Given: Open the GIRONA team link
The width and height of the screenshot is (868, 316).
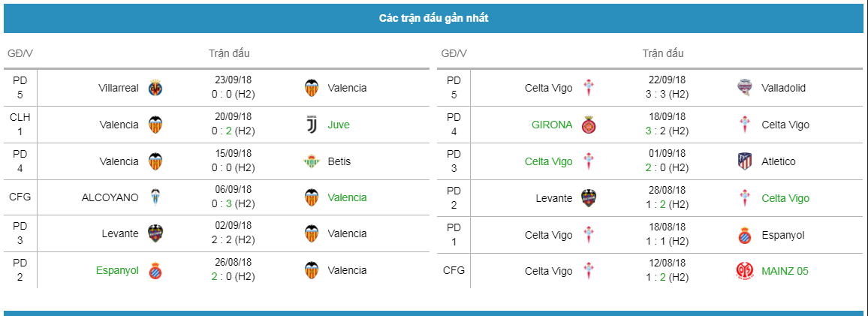Looking at the screenshot, I should pos(551,125).
